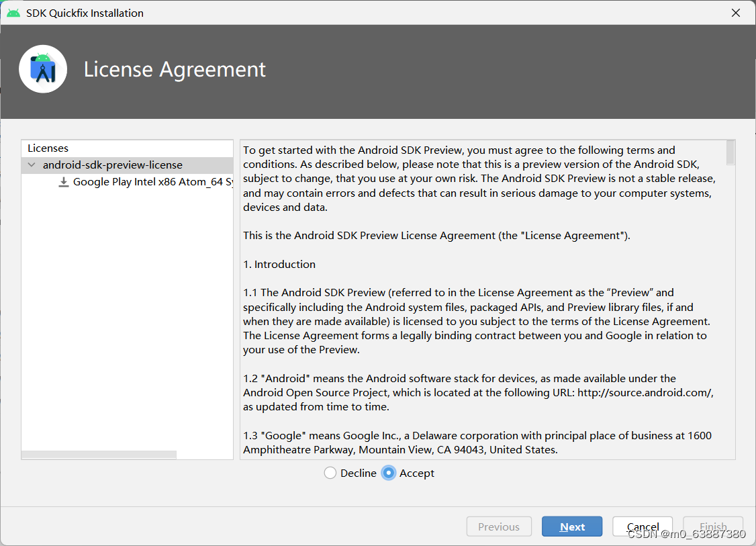756x546 pixels.
Task: Click the disabled Finish button
Action: tap(713, 527)
